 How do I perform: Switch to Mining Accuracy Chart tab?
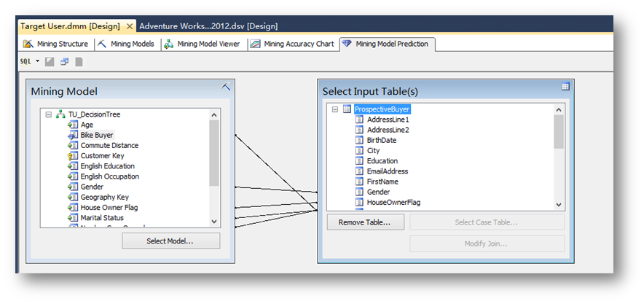point(293,44)
